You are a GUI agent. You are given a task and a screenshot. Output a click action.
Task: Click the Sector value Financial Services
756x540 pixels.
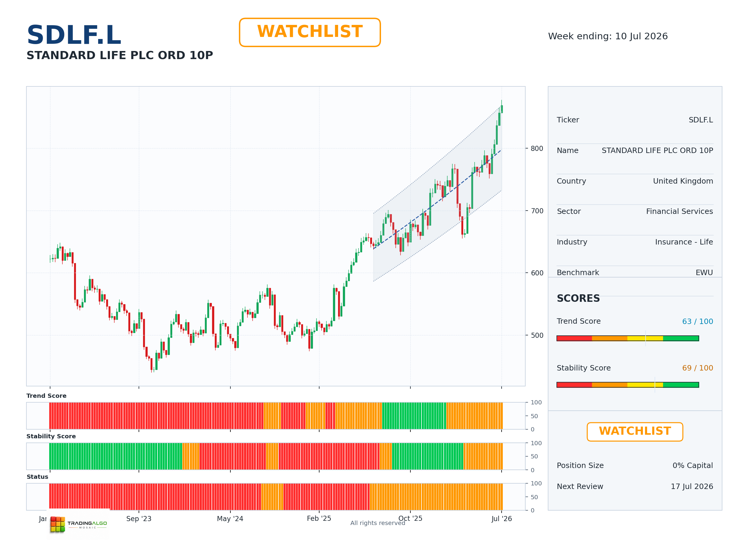click(679, 211)
